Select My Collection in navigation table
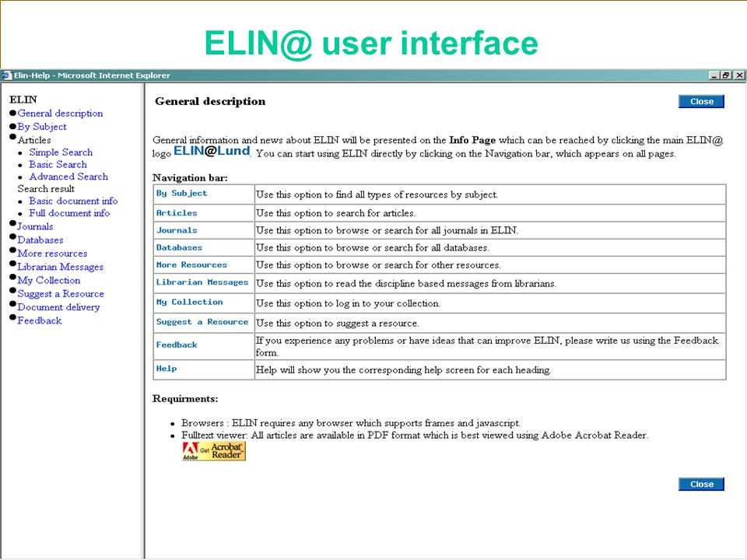747x560 pixels. 189,302
